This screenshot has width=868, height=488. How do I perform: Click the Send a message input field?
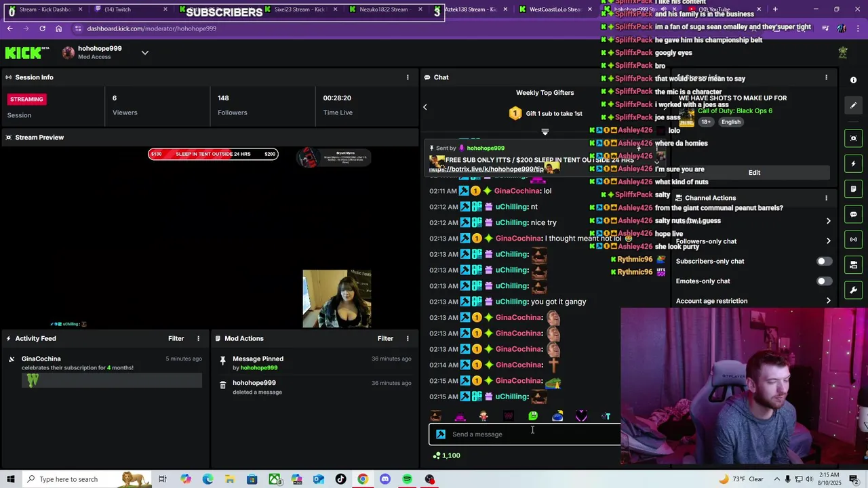pyautogui.click(x=526, y=434)
